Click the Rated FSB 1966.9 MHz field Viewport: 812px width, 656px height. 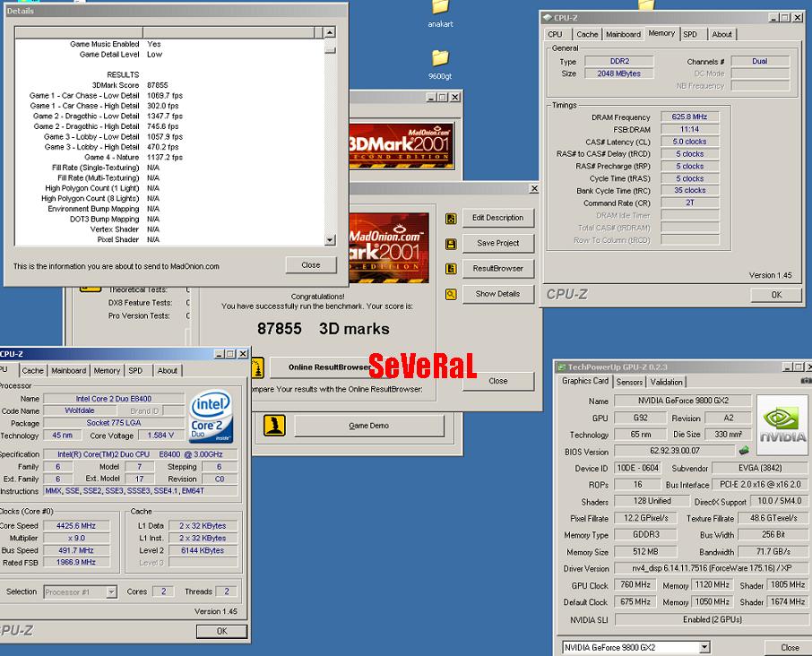[x=76, y=562]
